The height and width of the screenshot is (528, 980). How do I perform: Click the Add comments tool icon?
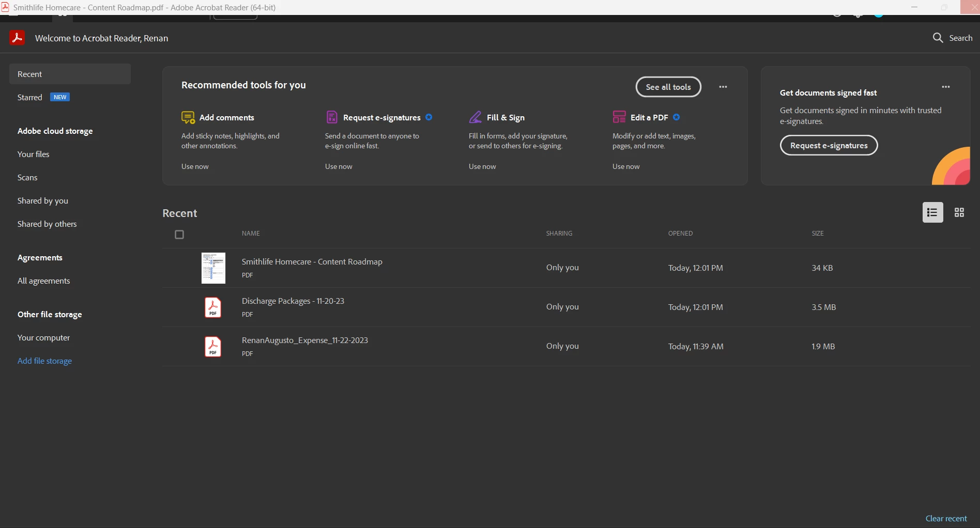pos(188,117)
